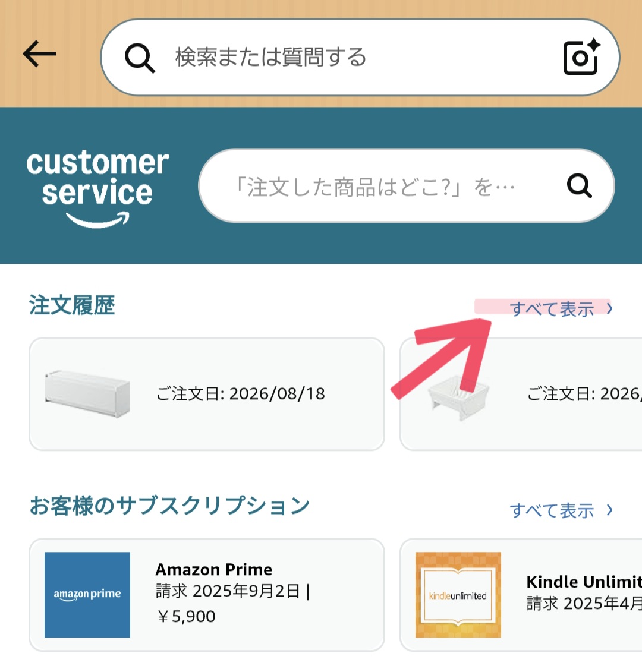Open the Amazon Prime logo tile
This screenshot has height=672, width=642.
pos(87,594)
